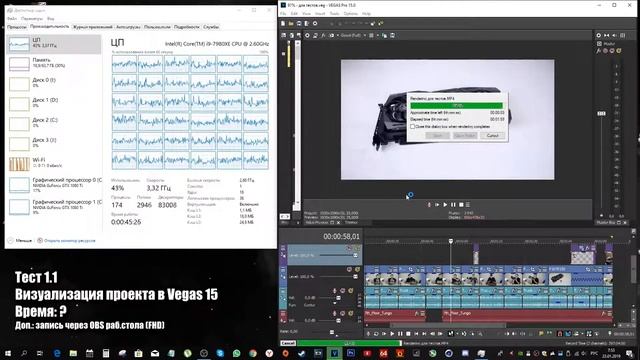This screenshot has width=640, height=360.
Task: Click Cancel in the Rendering dialog
Action: pos(493,136)
